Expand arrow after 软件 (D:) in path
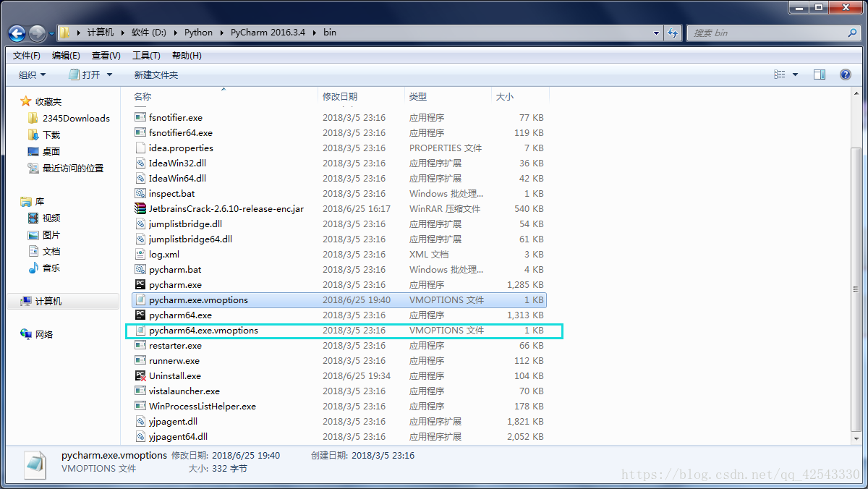This screenshot has height=489, width=868. click(175, 33)
